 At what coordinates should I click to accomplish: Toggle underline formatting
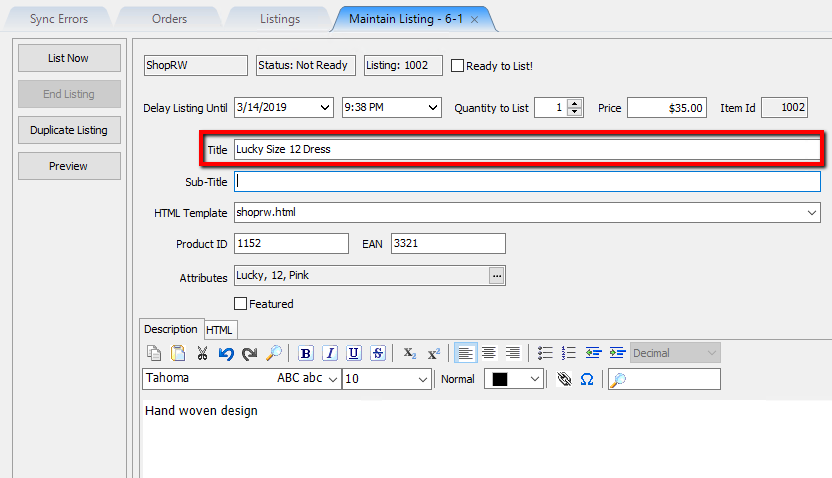(x=354, y=353)
